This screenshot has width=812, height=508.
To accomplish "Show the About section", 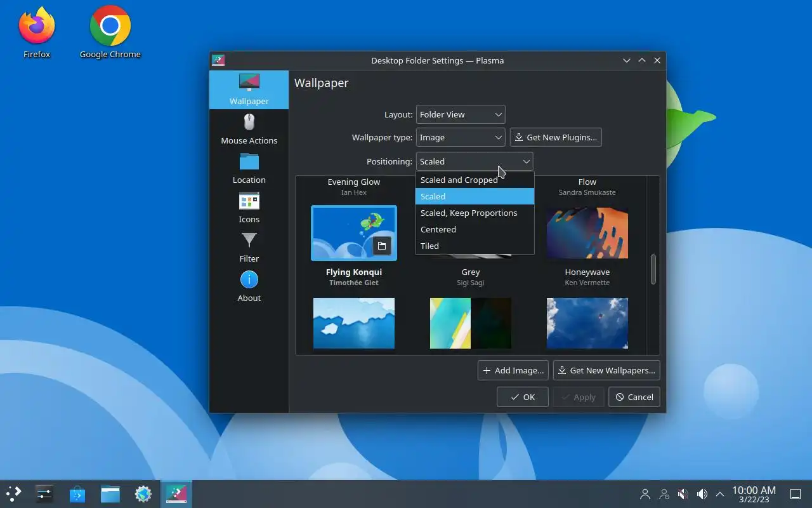I will tap(249, 286).
